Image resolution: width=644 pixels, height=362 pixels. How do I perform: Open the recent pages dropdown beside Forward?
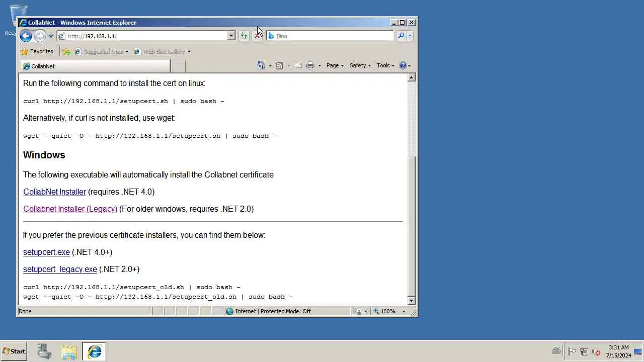click(51, 36)
